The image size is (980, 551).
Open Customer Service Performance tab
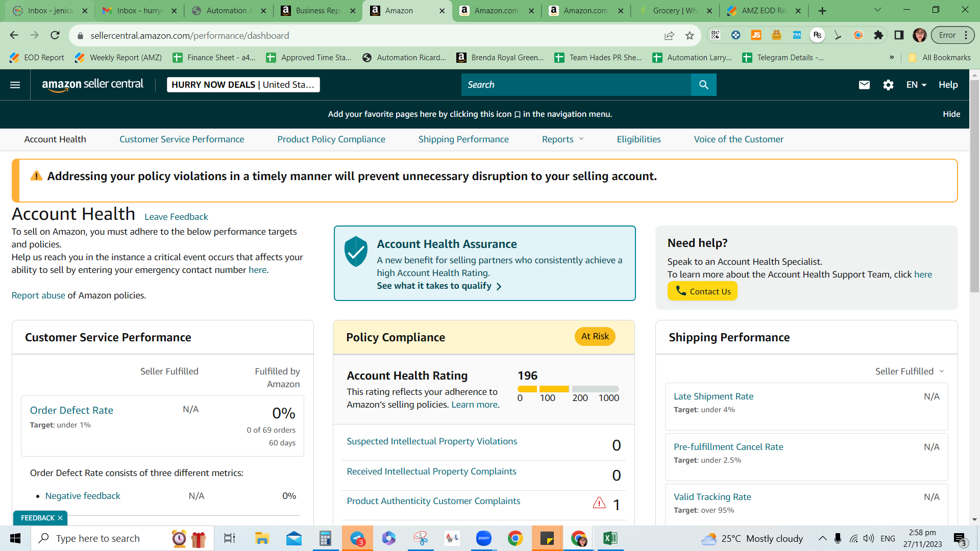coord(182,139)
